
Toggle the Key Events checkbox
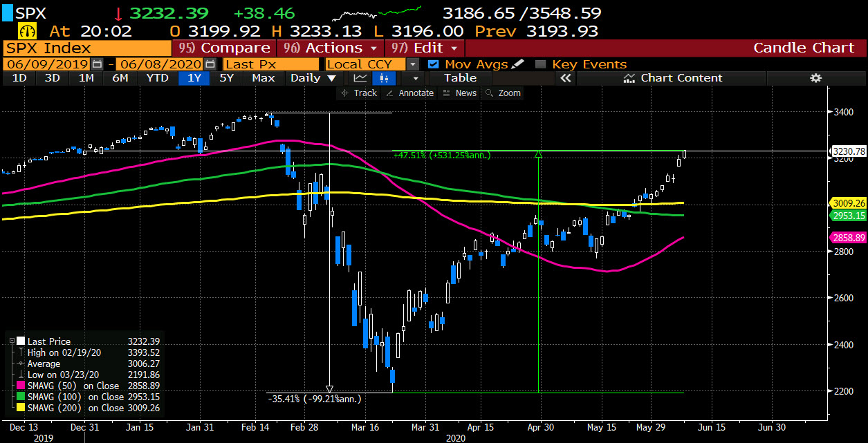point(540,64)
